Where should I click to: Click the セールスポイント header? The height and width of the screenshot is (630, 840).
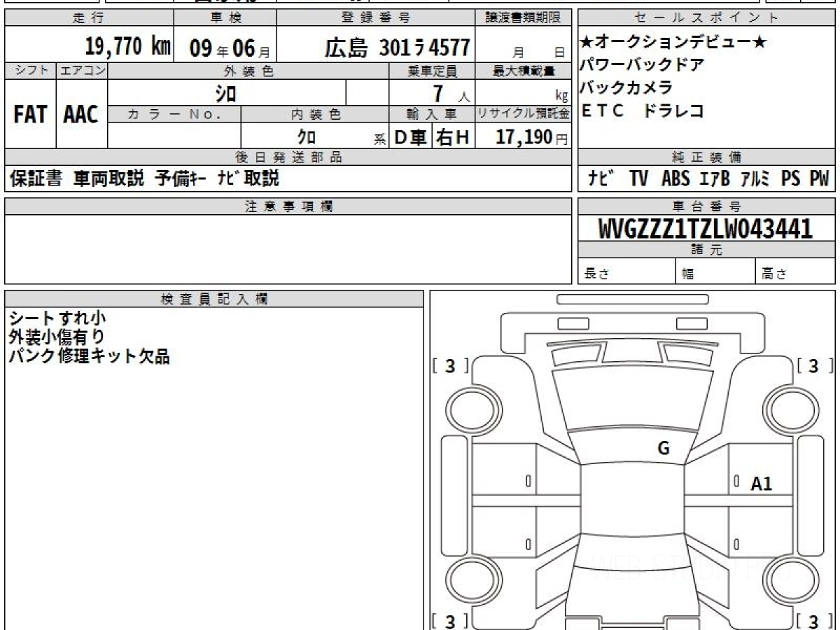[707, 18]
